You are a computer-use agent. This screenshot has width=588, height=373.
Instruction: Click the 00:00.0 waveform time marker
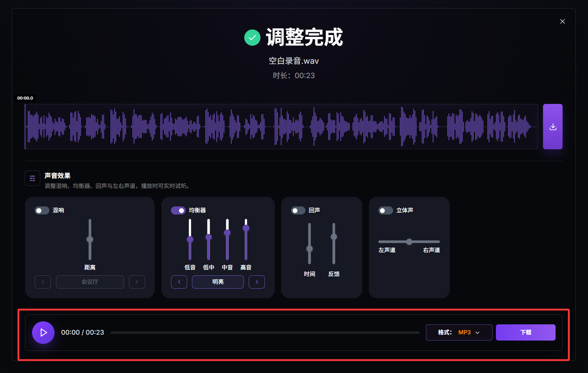click(x=25, y=98)
